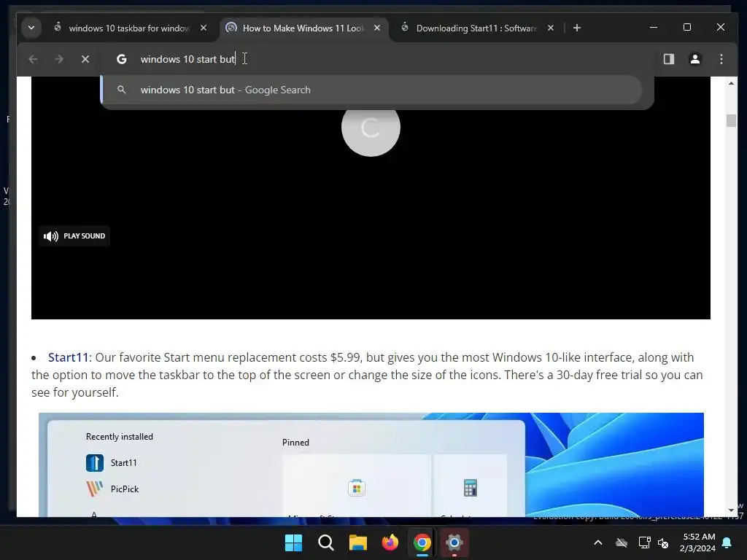Open Chrome three-dot menu
This screenshot has height=560, width=747.
(x=721, y=59)
